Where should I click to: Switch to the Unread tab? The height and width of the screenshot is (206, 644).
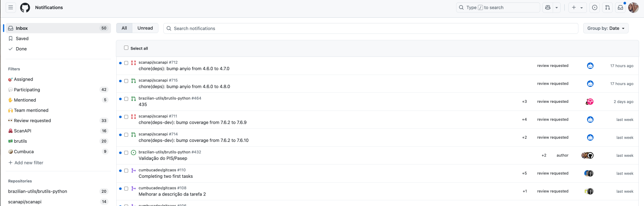[x=145, y=28]
